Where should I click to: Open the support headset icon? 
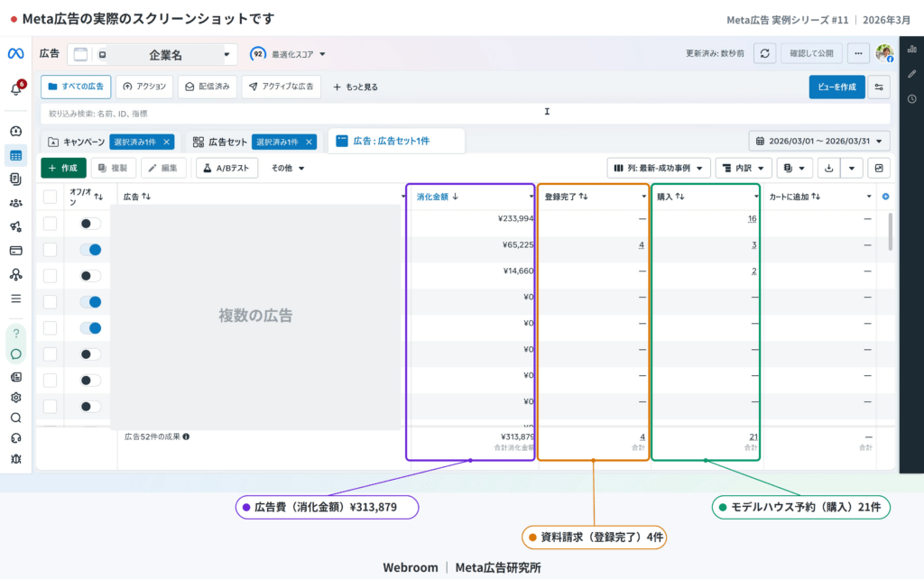[16, 438]
